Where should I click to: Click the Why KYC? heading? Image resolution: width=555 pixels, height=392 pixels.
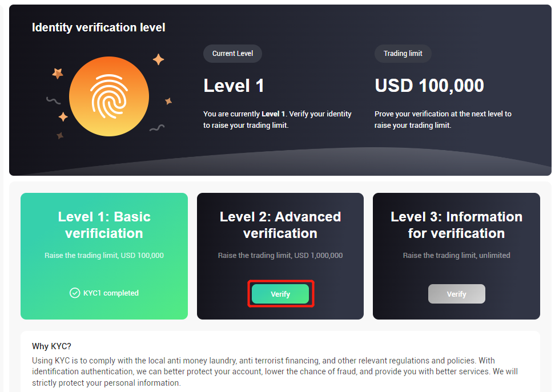pyautogui.click(x=52, y=346)
